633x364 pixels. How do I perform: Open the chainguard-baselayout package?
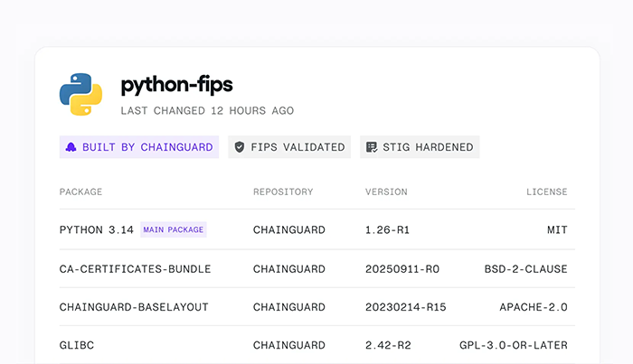[x=134, y=307]
